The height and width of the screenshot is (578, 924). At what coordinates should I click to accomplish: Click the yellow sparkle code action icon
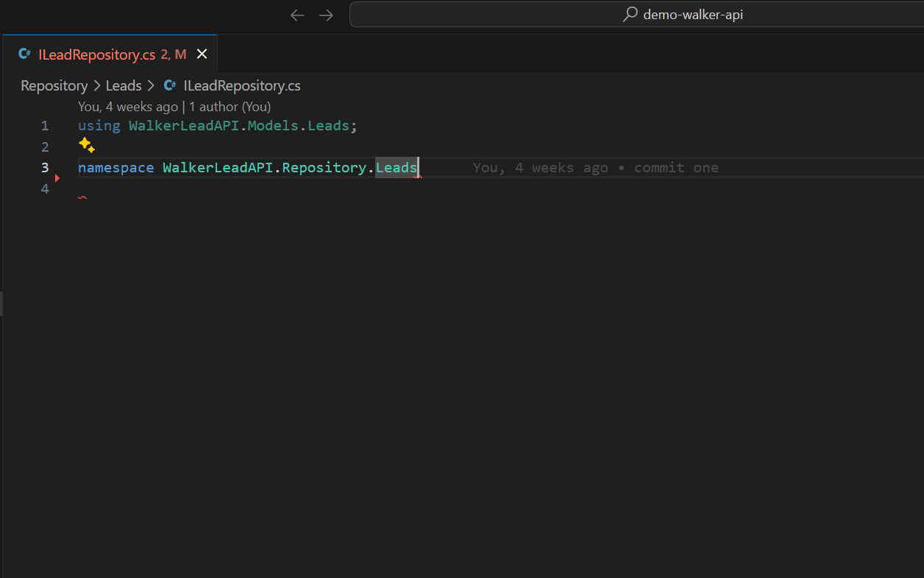(87, 145)
